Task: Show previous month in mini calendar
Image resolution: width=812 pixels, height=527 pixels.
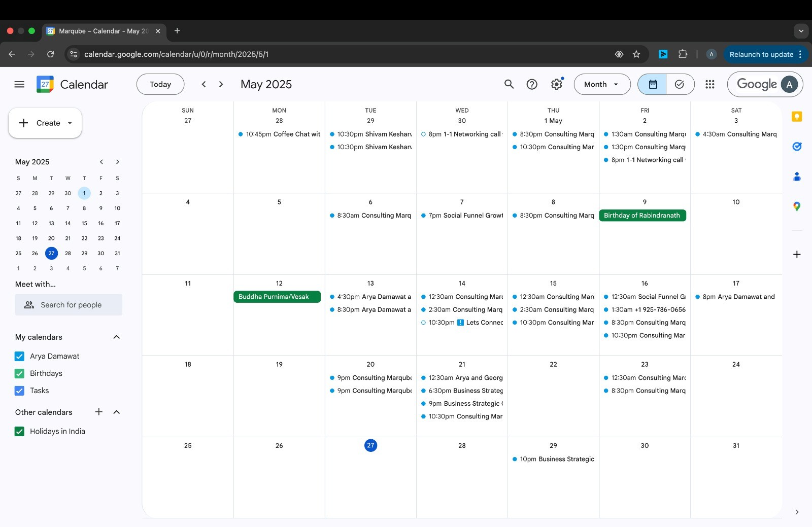Action: click(101, 162)
